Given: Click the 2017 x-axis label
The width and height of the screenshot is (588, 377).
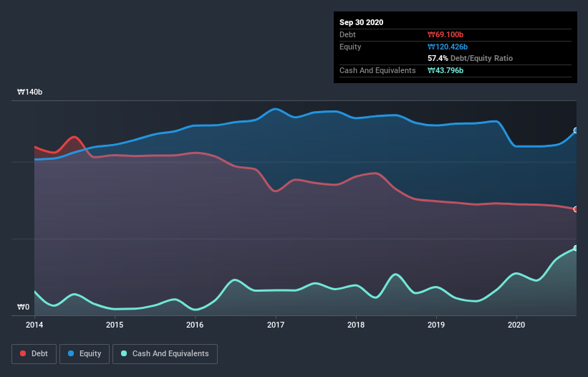Looking at the screenshot, I should point(276,325).
